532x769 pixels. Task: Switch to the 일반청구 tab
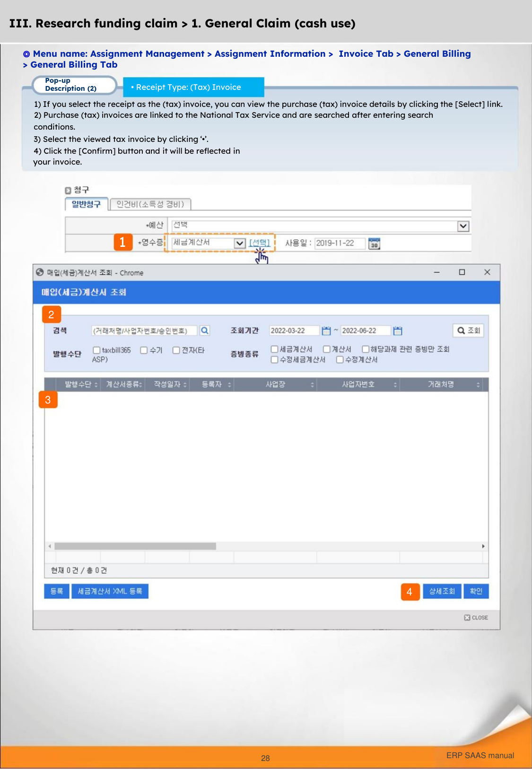click(87, 204)
